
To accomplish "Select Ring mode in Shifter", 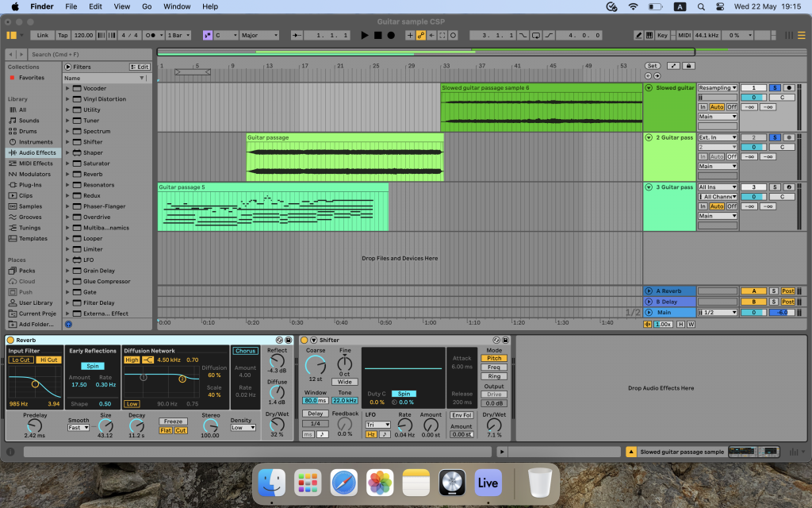I will pyautogui.click(x=494, y=376).
